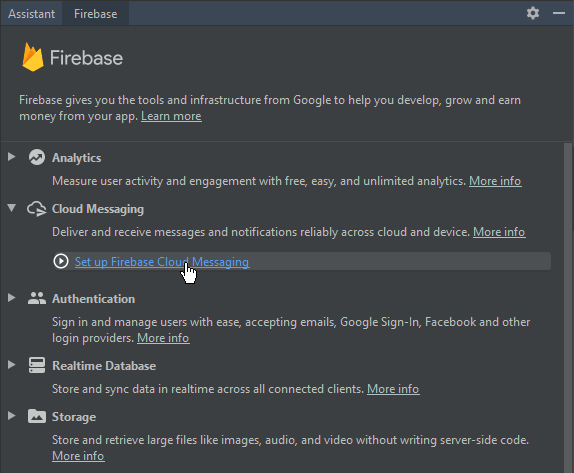This screenshot has height=473, width=574.
Task: Collapse the Cloud Messaging section
Action: click(12, 208)
